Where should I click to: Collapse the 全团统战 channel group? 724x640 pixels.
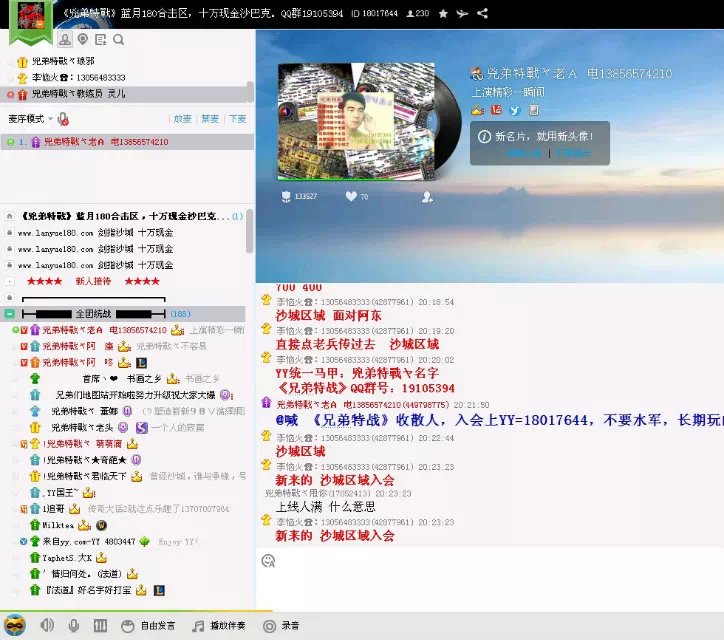point(10,313)
